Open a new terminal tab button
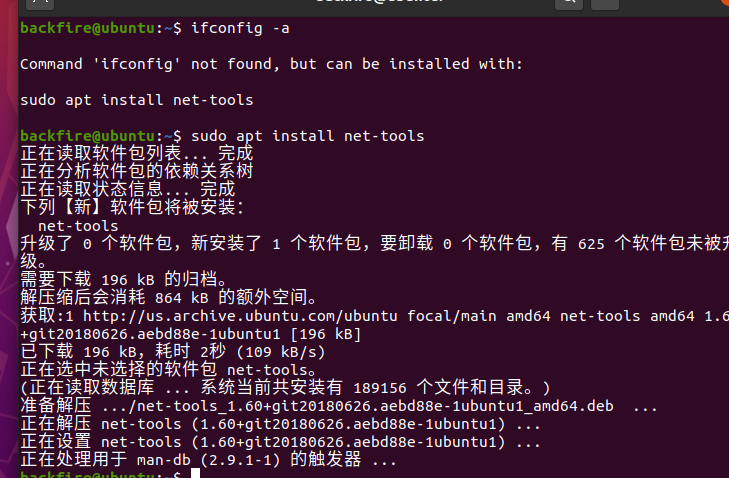The width and height of the screenshot is (729, 478). pyautogui.click(x=40, y=4)
